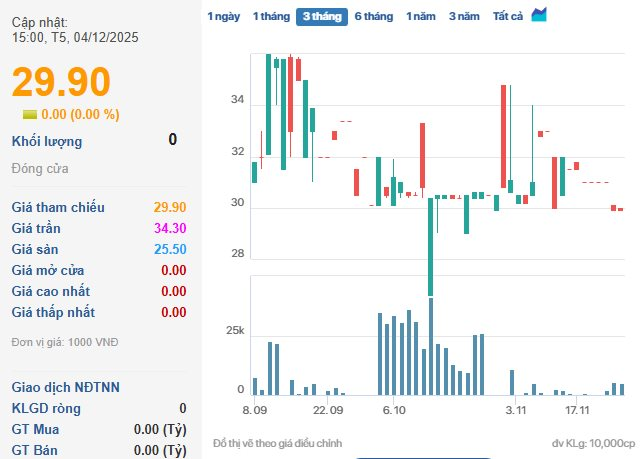Click the 'Giá thấp nhất' label

[x=53, y=312]
